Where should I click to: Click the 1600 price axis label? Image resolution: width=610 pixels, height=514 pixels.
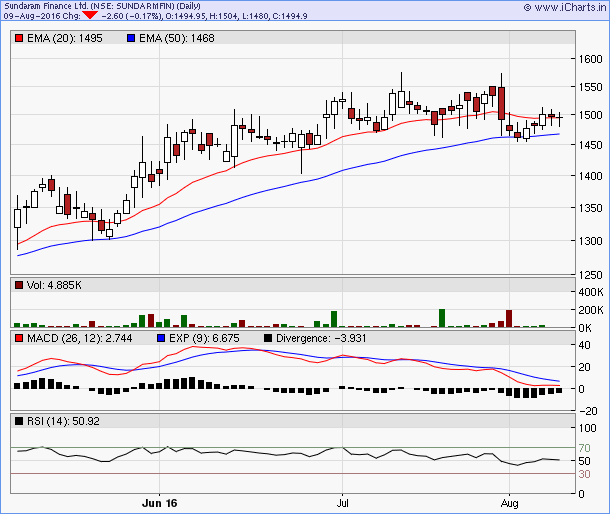coord(590,59)
